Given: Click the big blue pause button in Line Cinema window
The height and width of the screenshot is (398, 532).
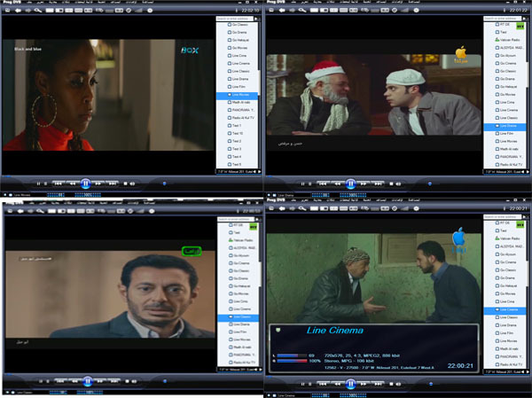Looking at the screenshot, I should pos(351,384).
